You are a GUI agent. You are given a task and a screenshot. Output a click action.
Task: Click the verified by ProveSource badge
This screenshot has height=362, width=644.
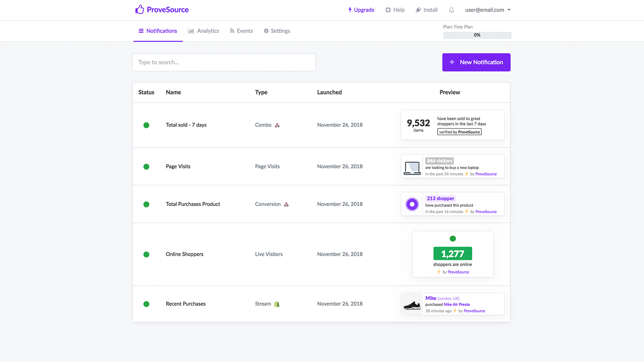tap(459, 132)
